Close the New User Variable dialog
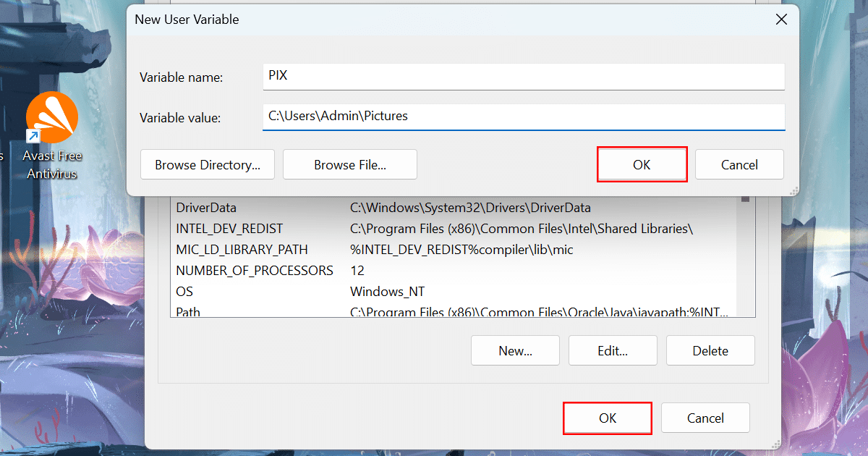 click(x=781, y=20)
